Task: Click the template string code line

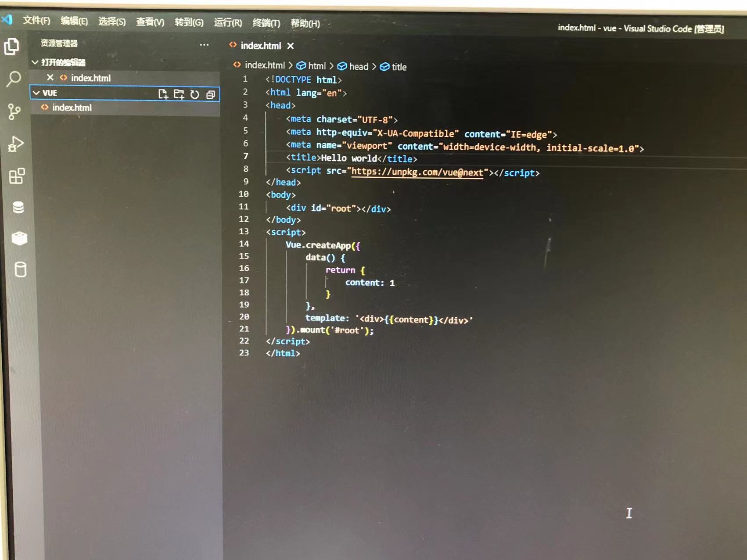Action: pos(389,319)
